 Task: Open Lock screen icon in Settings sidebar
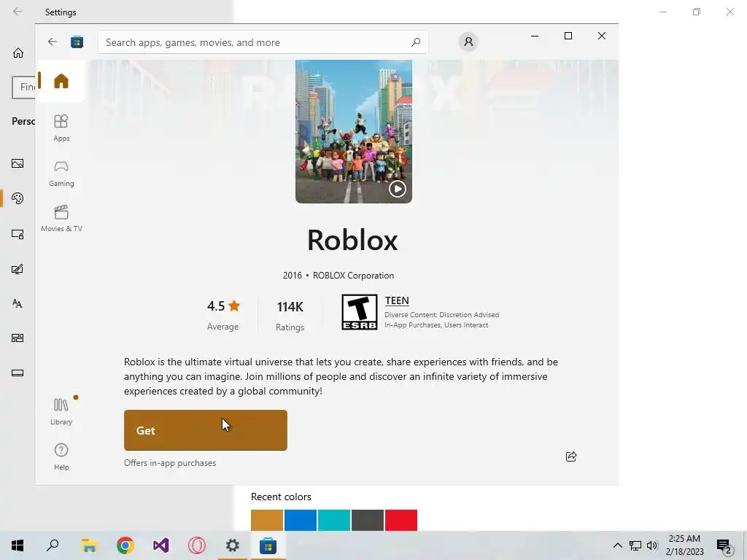click(x=18, y=234)
